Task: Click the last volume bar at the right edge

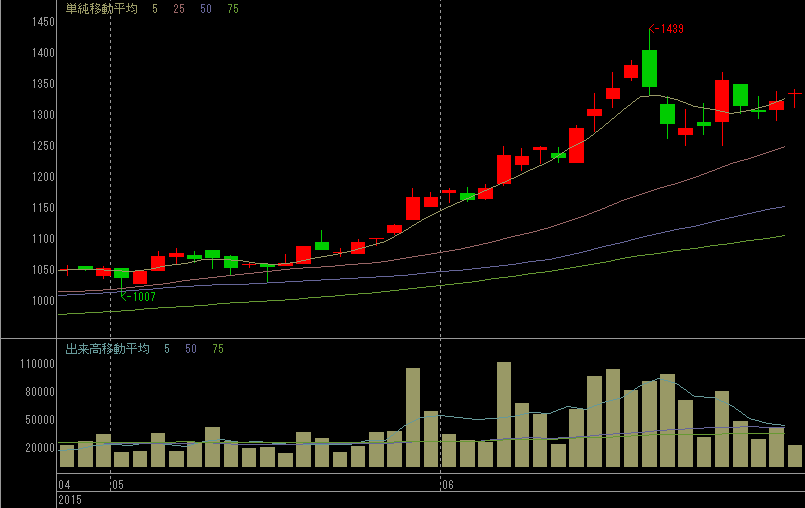Action: pos(795,456)
